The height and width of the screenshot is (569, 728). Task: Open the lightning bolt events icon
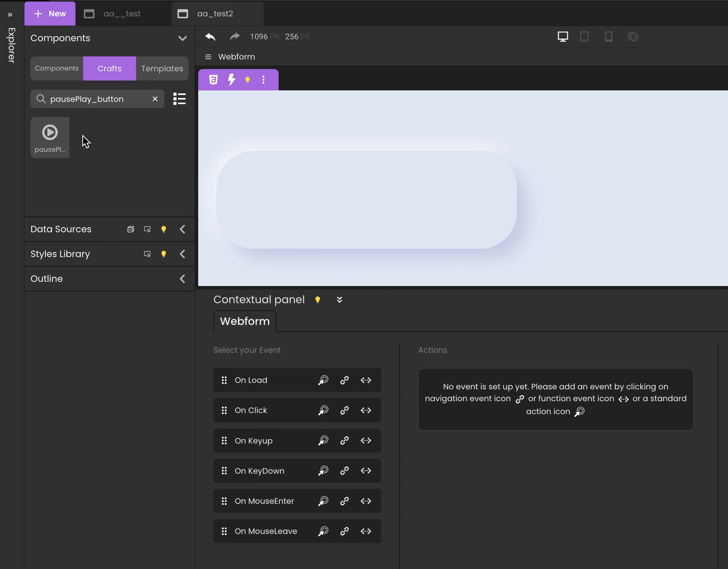pyautogui.click(x=231, y=80)
